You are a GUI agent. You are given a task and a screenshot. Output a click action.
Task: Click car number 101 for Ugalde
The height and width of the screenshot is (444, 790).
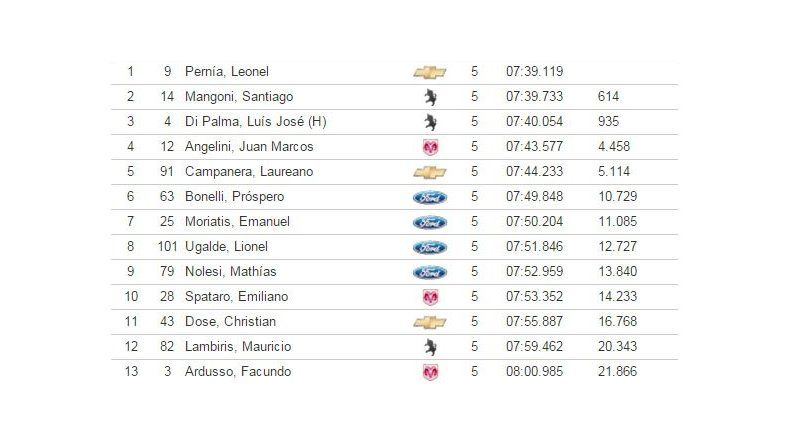163,247
